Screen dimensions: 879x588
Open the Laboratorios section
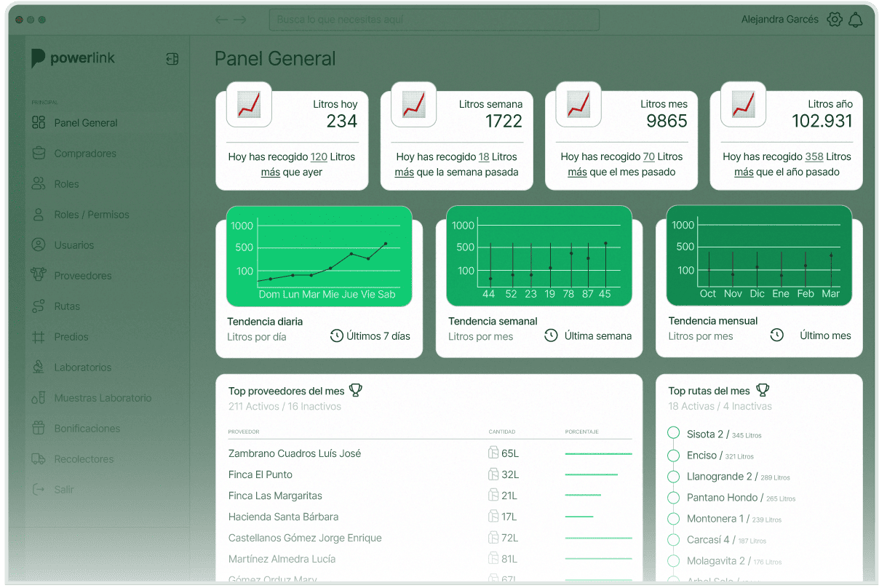82,367
